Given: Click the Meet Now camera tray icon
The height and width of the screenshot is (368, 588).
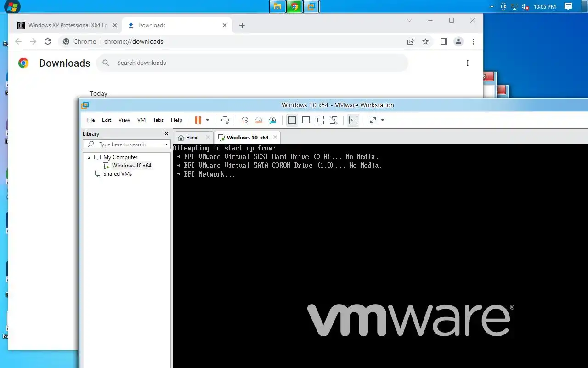Looking at the screenshot, I should click(503, 6).
